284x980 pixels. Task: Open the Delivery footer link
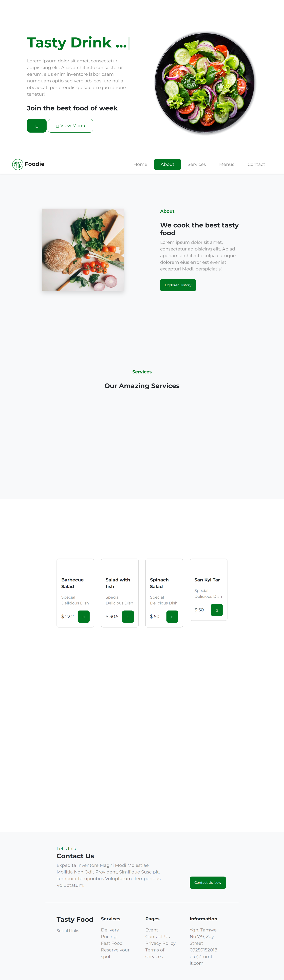[x=110, y=930]
